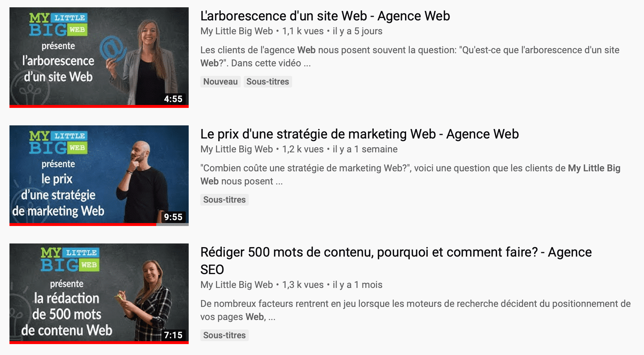The image size is (644, 355).
Task: Click the 9:55 duration label
Action: (x=173, y=217)
